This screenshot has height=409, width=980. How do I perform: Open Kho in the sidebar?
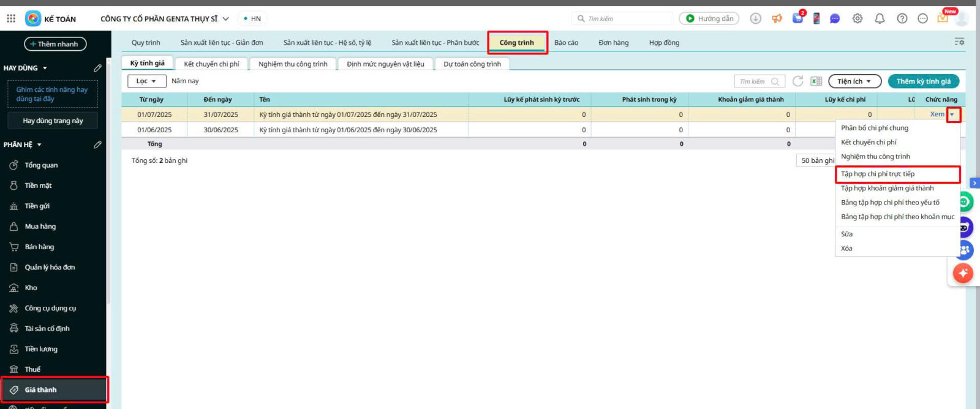click(31, 288)
